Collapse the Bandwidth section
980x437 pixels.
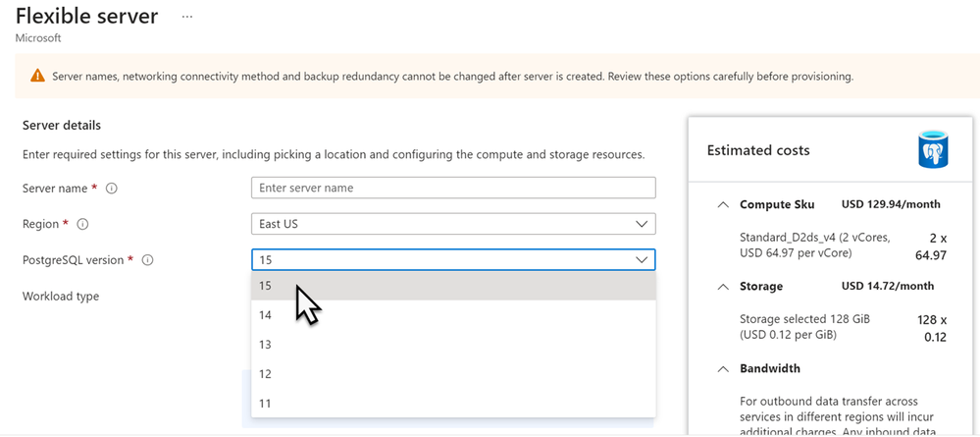(x=723, y=369)
